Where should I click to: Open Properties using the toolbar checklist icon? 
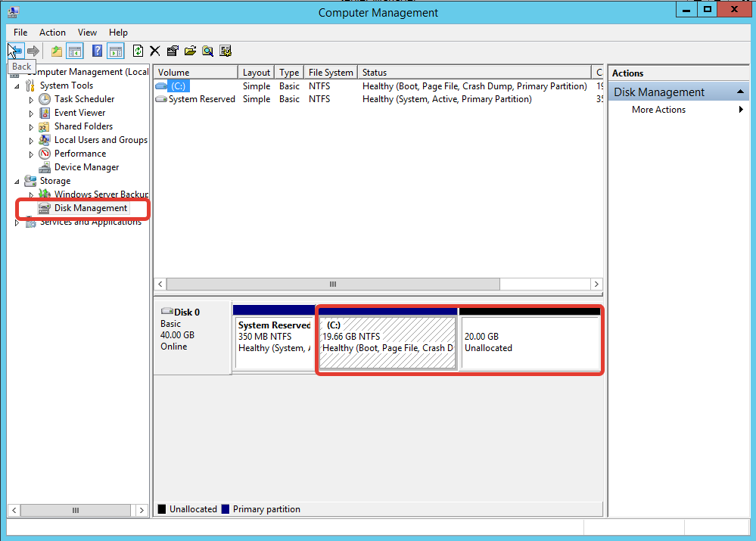173,51
